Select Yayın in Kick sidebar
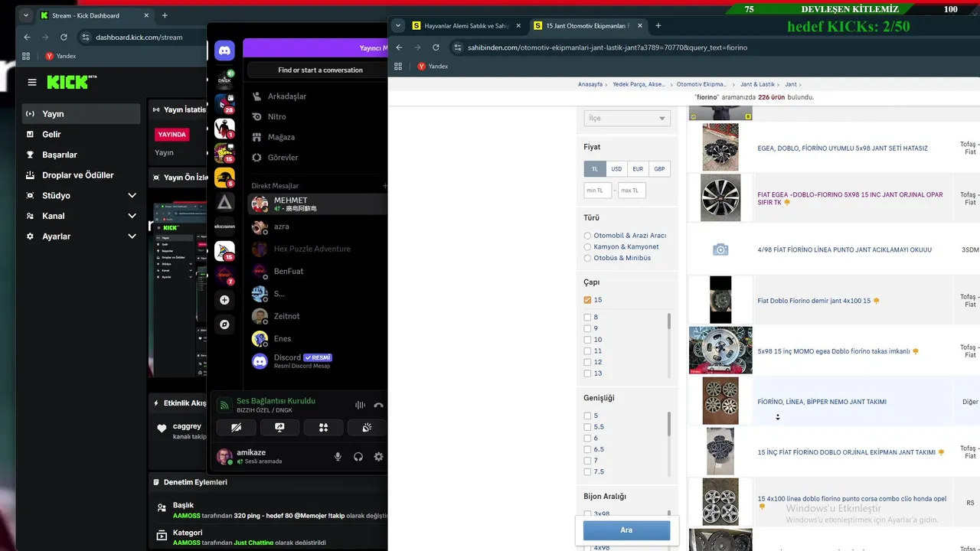 80,114
